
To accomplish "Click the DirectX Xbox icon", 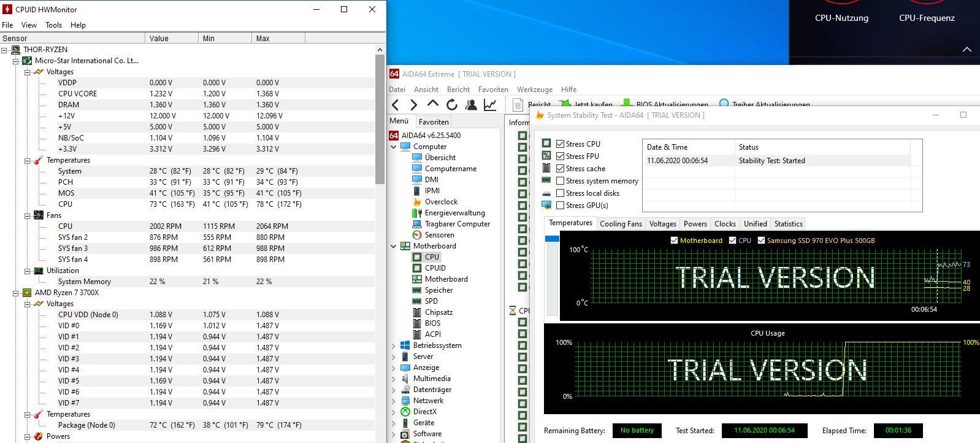I will (x=405, y=412).
